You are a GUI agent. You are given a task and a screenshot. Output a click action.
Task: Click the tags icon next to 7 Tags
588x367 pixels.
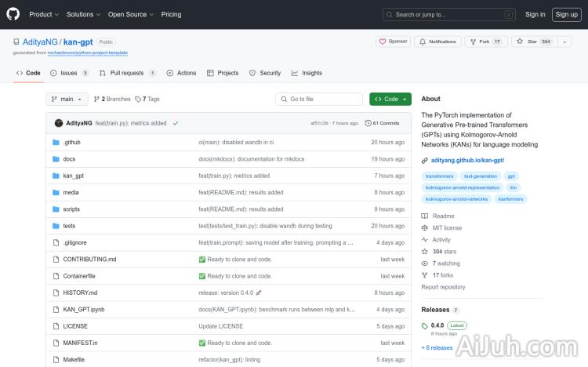[x=137, y=99]
